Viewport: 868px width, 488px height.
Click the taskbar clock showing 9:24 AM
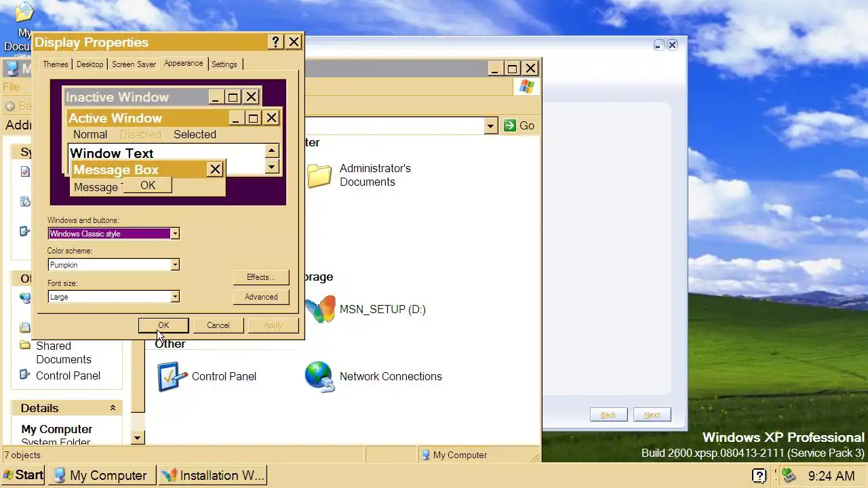point(831,476)
